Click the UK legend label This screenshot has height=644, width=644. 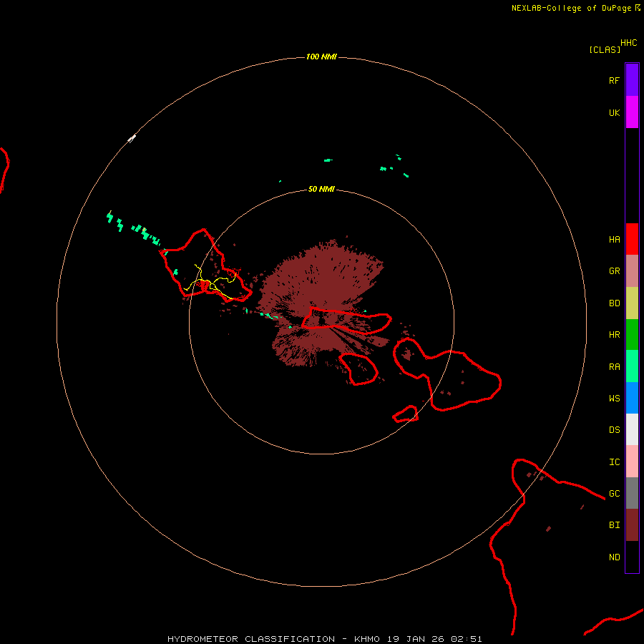(x=614, y=112)
